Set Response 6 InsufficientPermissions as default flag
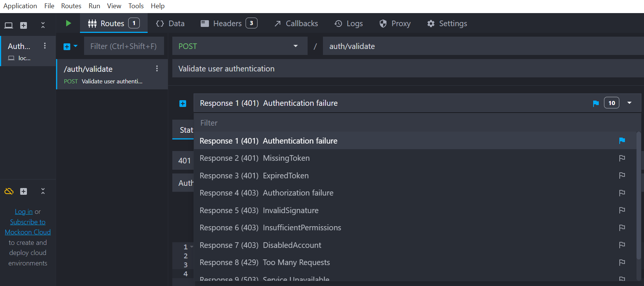 click(622, 228)
